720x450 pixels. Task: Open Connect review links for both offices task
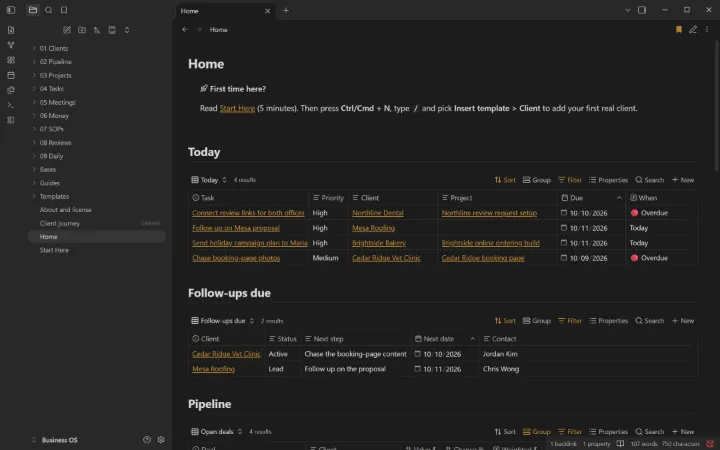click(248, 213)
